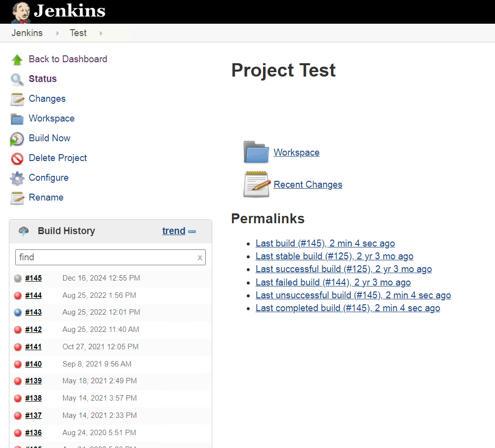This screenshot has width=495, height=448.
Task: Click the Configure gear icon
Action: [x=17, y=178]
